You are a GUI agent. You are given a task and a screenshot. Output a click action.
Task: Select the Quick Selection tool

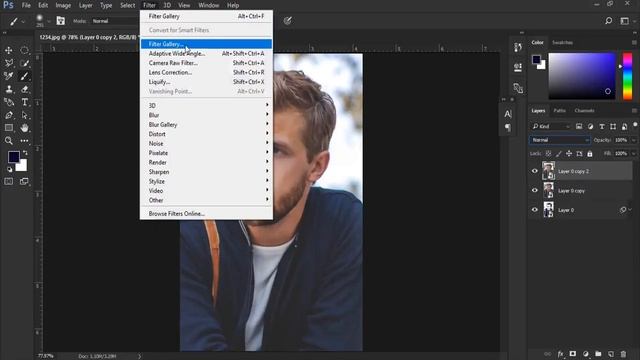tap(24, 63)
